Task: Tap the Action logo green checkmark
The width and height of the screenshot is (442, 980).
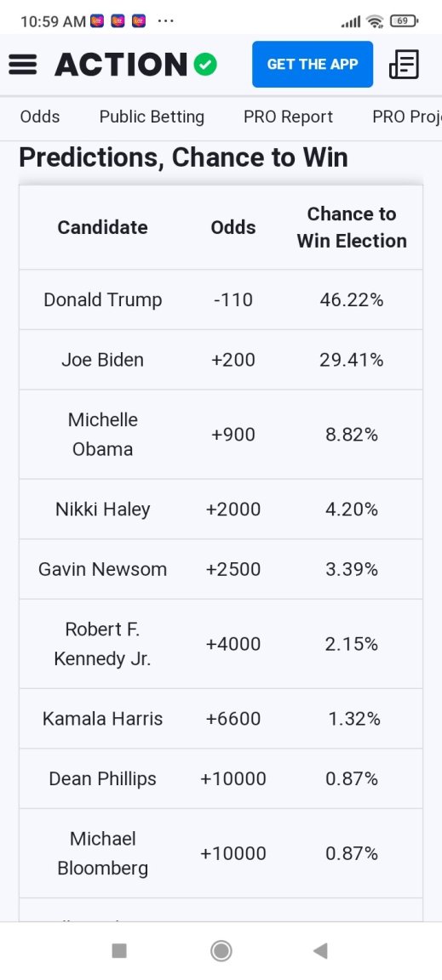Action: click(x=205, y=65)
